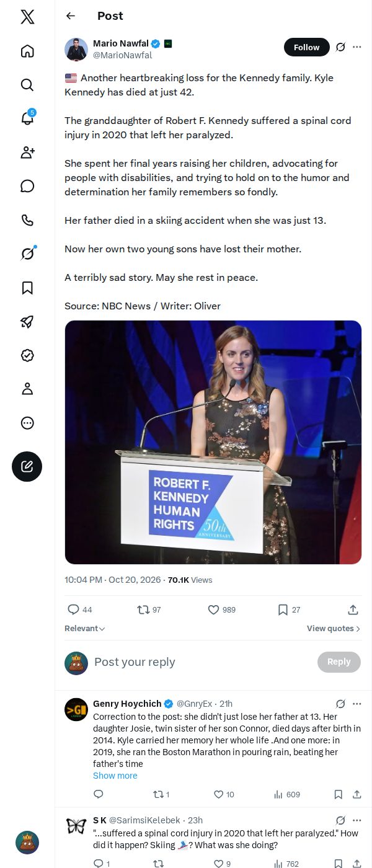
Task: Open Notifications bell icon
Action: (27, 118)
